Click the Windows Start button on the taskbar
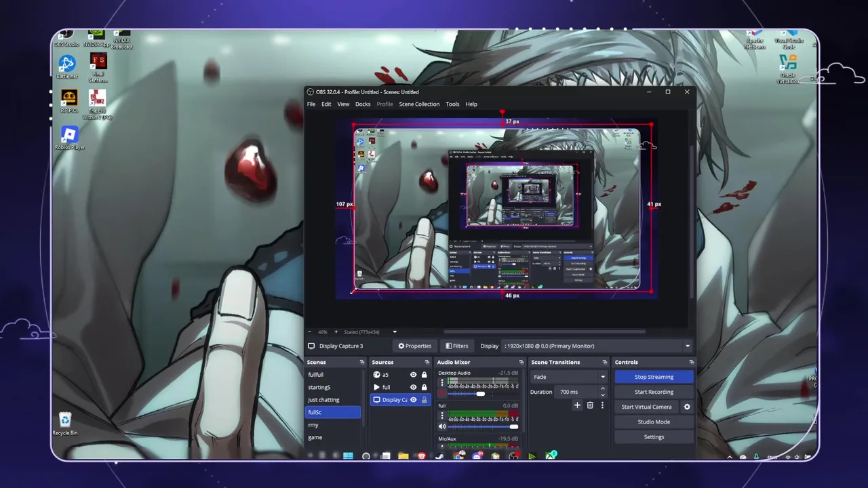 (348, 455)
